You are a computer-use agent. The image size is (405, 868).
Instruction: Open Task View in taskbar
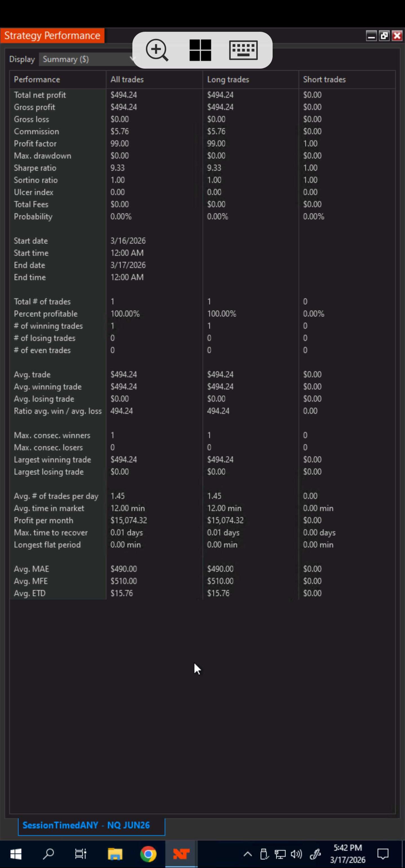[81, 854]
